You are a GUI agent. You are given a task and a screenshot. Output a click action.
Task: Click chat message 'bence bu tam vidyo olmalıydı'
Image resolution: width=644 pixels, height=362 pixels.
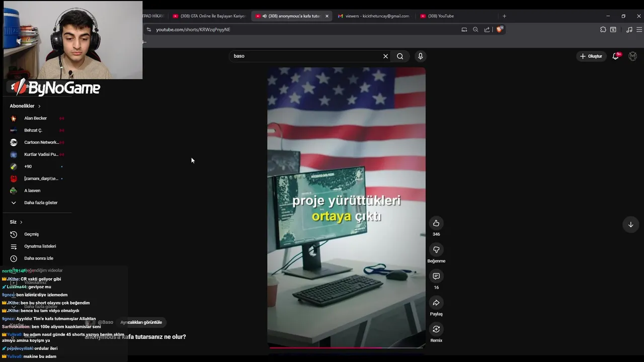(x=50, y=311)
